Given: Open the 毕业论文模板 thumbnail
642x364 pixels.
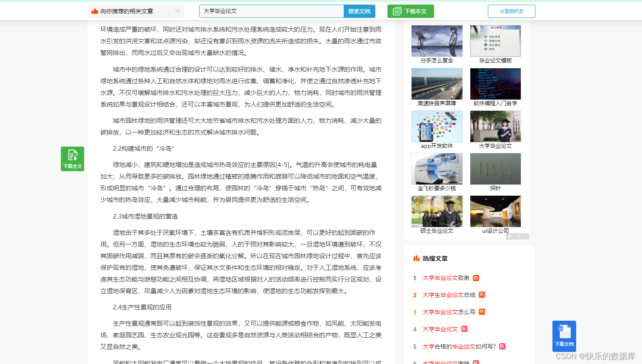Looking at the screenshot, I should pyautogui.click(x=495, y=40).
